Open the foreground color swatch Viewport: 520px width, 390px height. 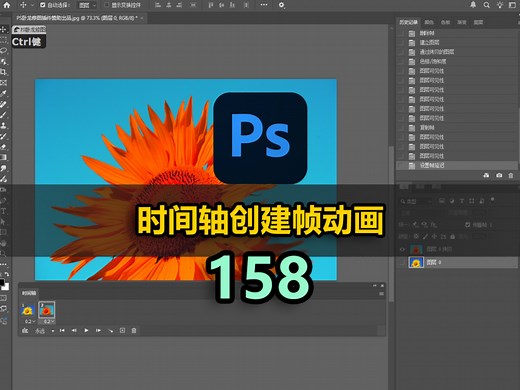tap(2, 282)
